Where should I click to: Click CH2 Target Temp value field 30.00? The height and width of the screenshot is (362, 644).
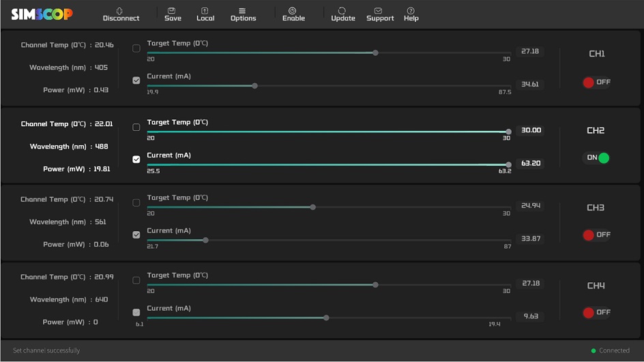click(530, 130)
